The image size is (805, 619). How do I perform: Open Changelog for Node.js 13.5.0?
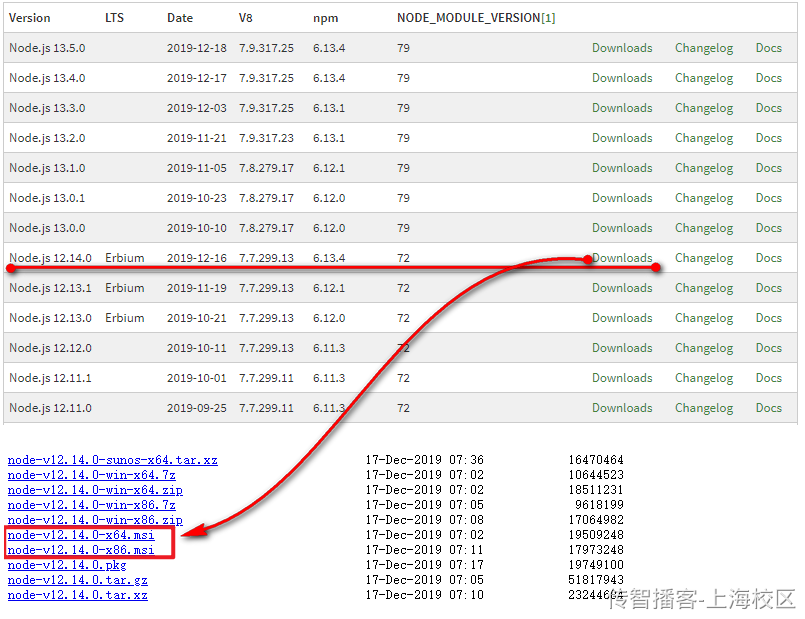(x=704, y=48)
